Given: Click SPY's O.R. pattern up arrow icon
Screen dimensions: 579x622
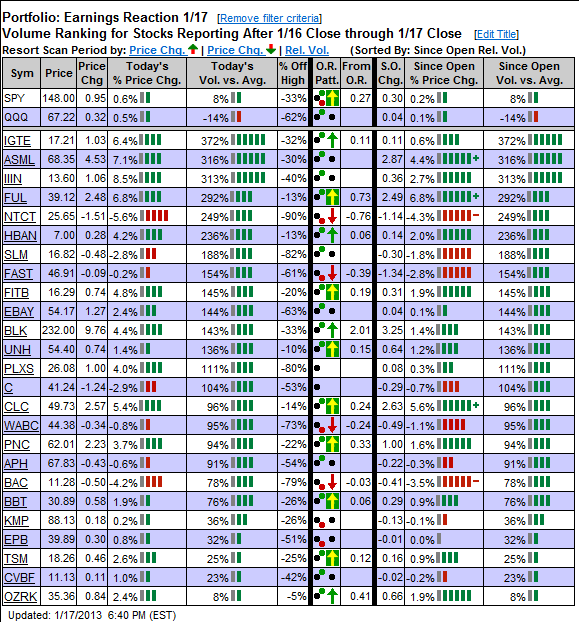Looking at the screenshot, I should click(332, 98).
